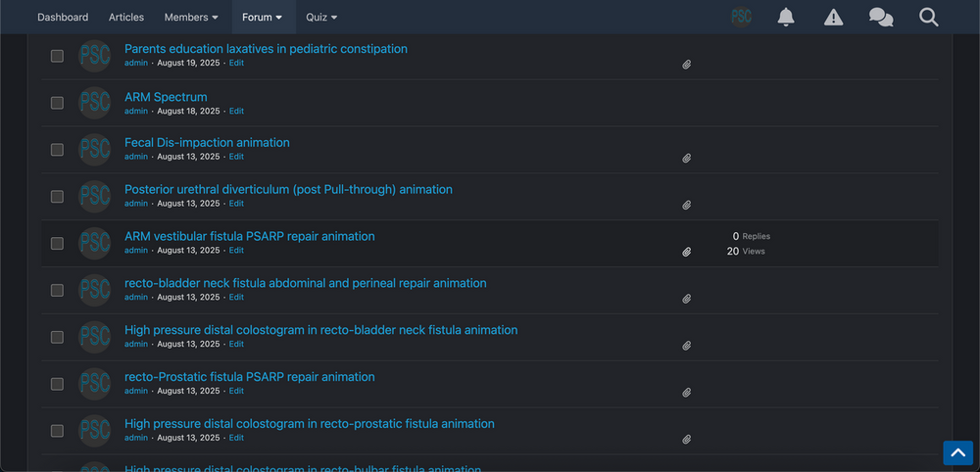Image resolution: width=980 pixels, height=472 pixels.
Task: Click Edit under Parents education laxatives thread
Action: [236, 63]
